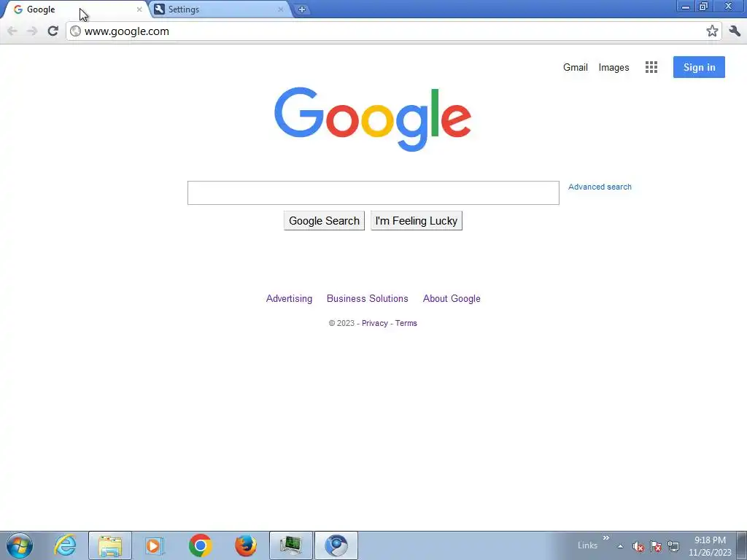Click the muted volume tray icon
This screenshot has height=560, width=747.
tap(638, 547)
